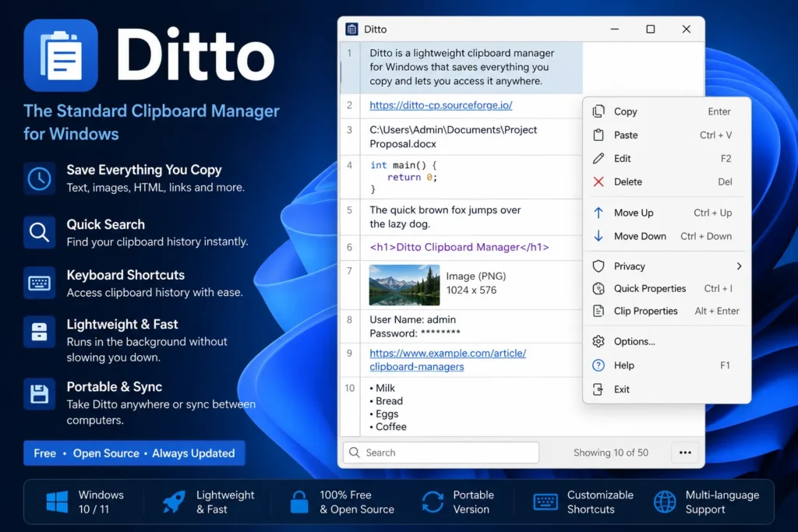The image size is (798, 532).
Task: Click the Ditto title bar app icon
Action: coord(351,29)
